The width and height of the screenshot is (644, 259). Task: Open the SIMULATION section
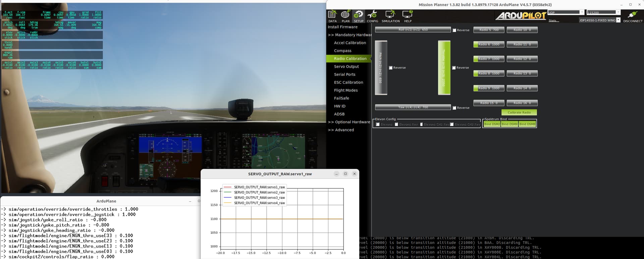[x=390, y=16]
